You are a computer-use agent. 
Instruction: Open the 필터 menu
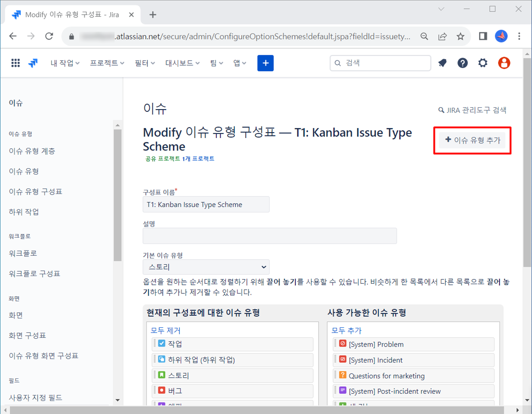click(144, 63)
